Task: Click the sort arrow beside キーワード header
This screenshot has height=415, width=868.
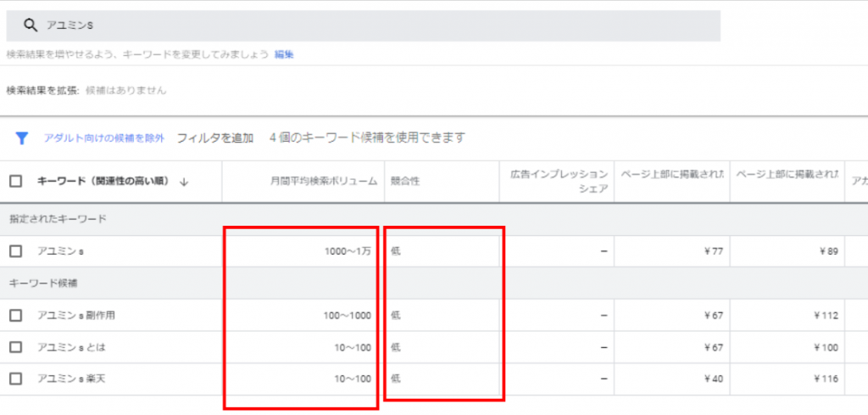Action: click(x=184, y=182)
